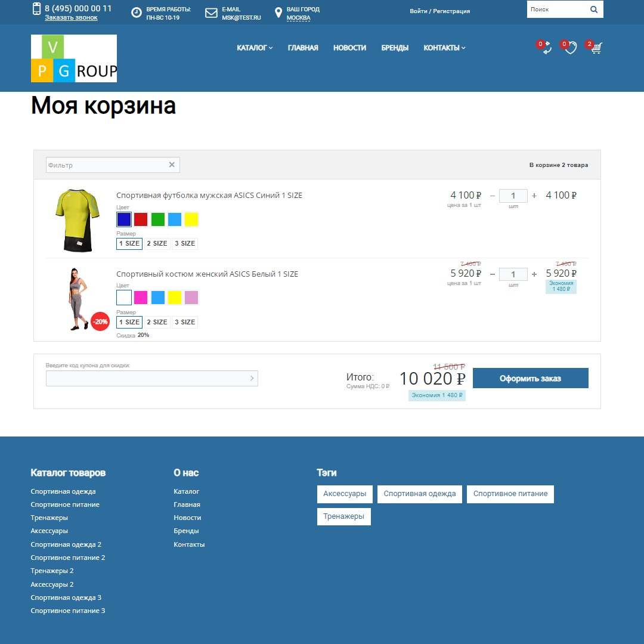Go to the Новости menu item
This screenshot has width=644, height=644.
349,48
